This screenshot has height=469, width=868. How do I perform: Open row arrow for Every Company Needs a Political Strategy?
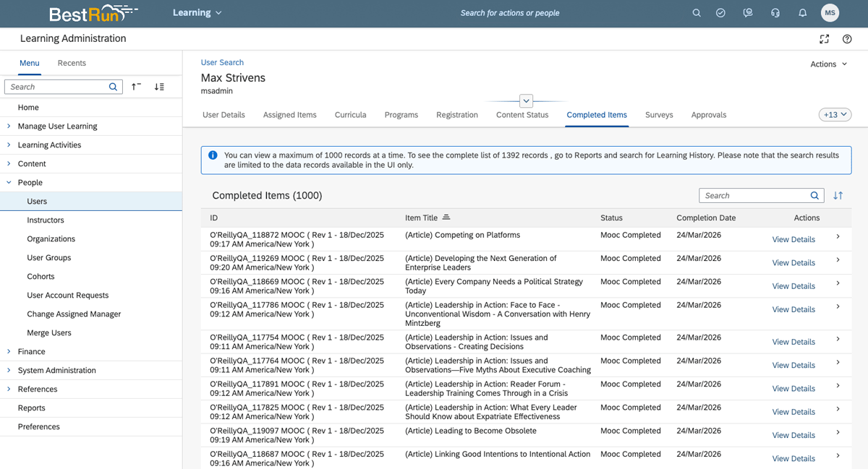click(x=838, y=283)
